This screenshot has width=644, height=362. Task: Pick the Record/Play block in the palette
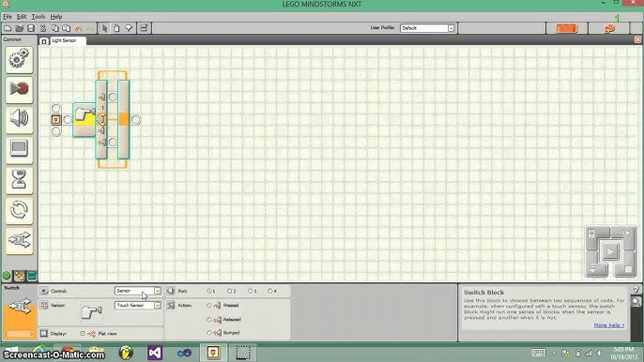point(19,89)
